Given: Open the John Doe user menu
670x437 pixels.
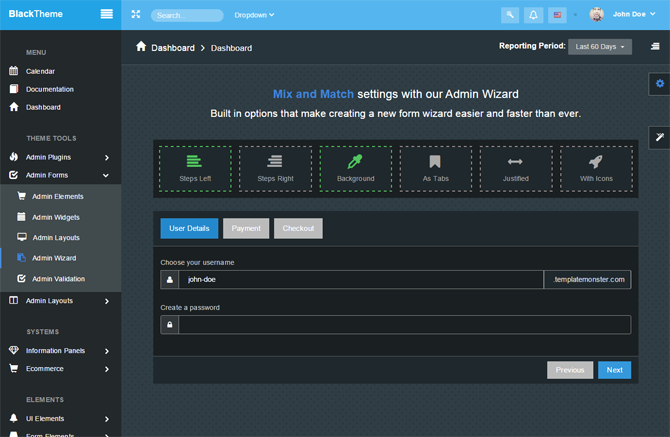Looking at the screenshot, I should (x=634, y=14).
